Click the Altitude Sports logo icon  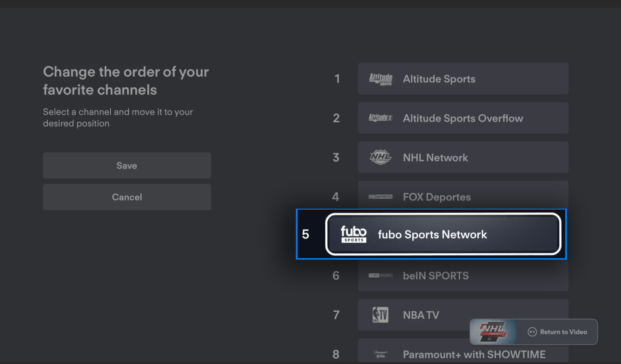point(381,79)
